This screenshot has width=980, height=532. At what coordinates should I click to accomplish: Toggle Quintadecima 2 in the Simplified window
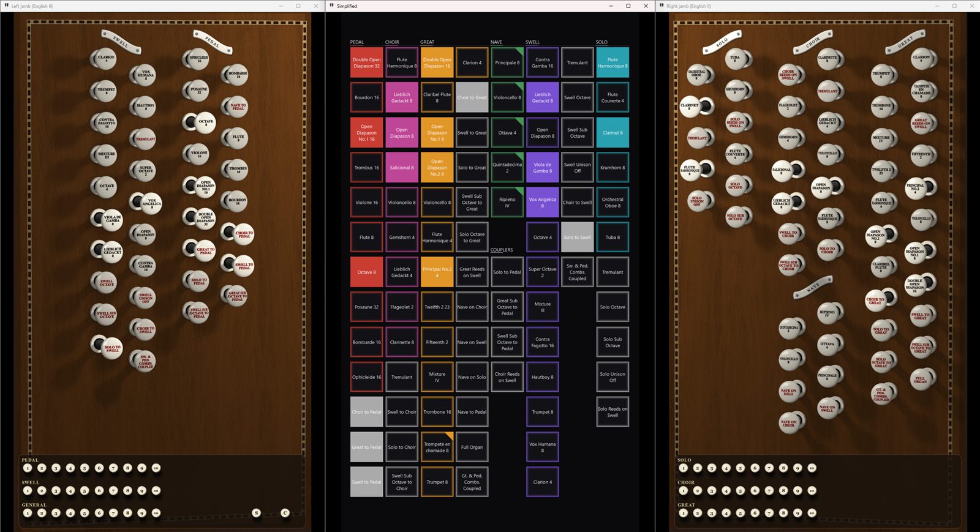[x=507, y=167]
